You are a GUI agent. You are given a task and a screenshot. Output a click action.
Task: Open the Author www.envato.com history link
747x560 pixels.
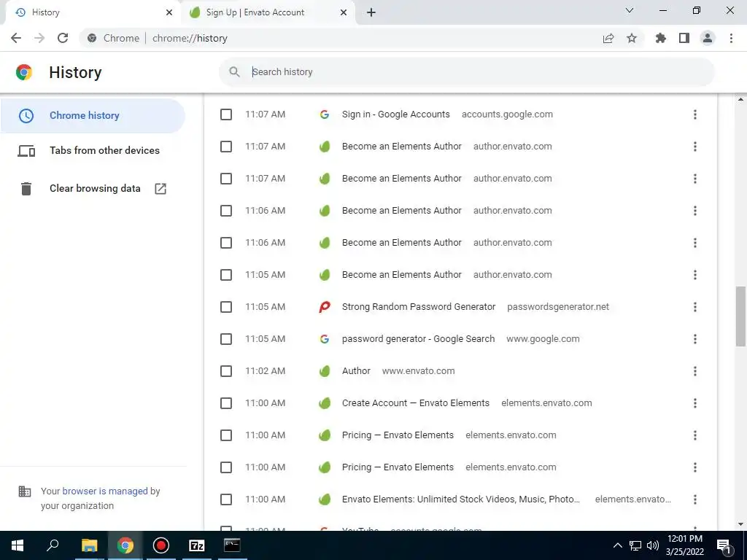click(x=356, y=371)
